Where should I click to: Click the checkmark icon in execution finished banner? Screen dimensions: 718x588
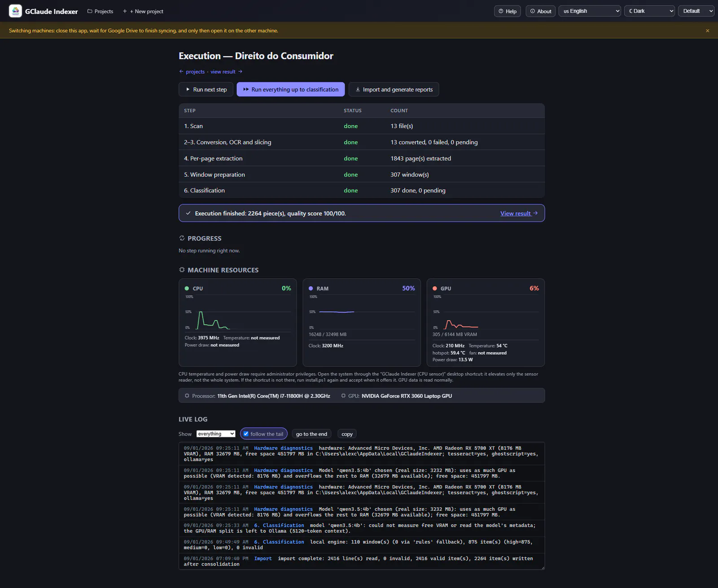pos(188,213)
